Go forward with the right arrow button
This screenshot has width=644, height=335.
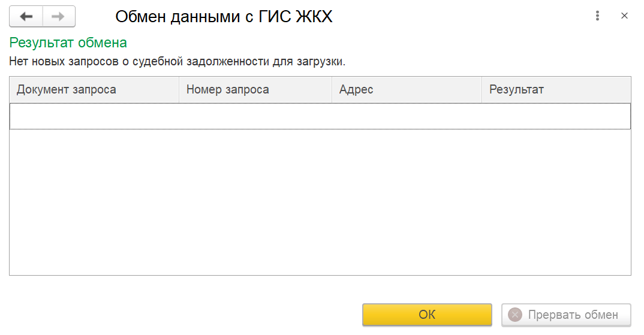(x=59, y=16)
